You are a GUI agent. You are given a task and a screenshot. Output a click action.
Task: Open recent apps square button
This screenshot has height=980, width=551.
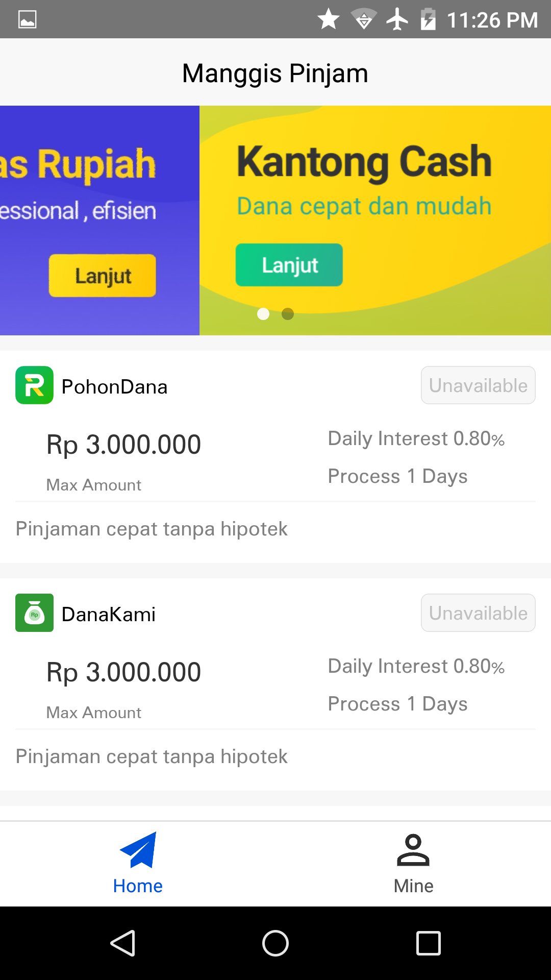coord(428,943)
